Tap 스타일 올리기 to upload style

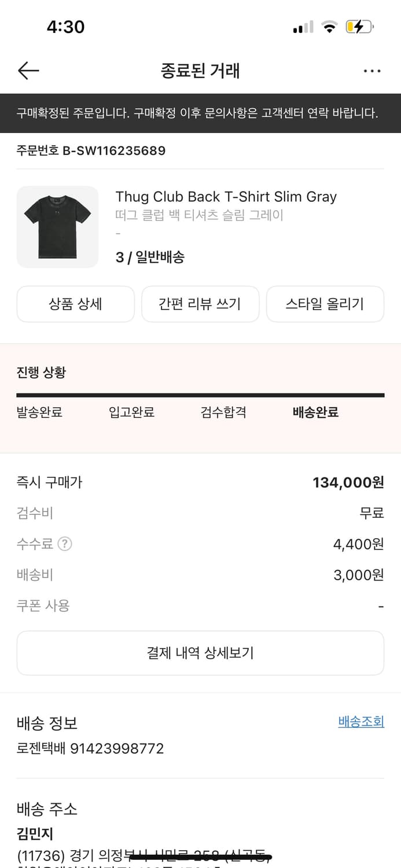coord(325,304)
